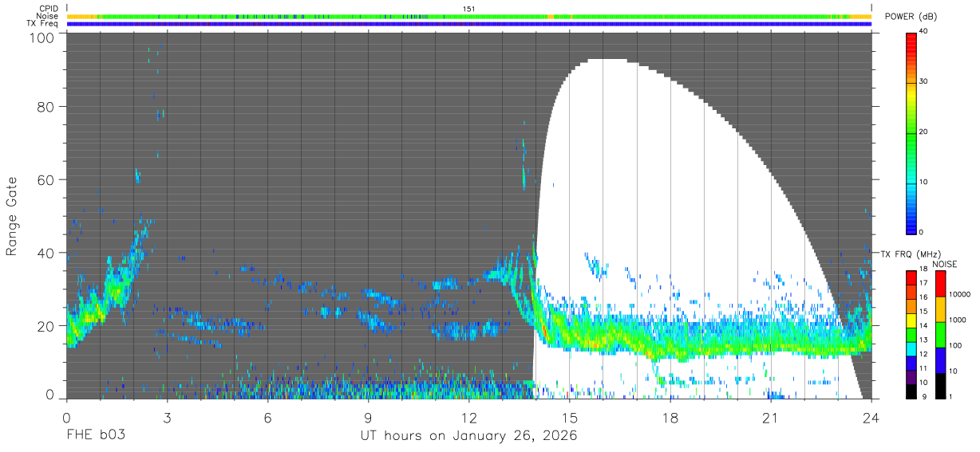Select the 3 tick on UT hours axis
Viewport: 980px width, 452px height.
[168, 418]
